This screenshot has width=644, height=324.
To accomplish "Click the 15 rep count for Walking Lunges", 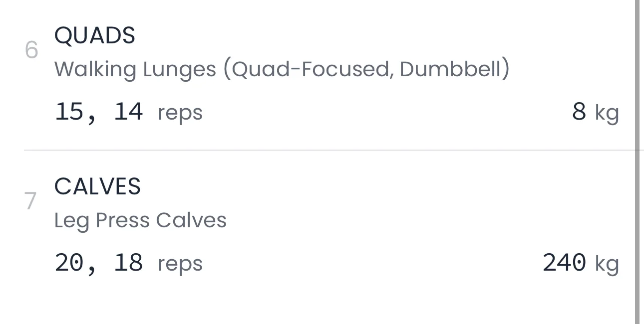I will [x=69, y=111].
